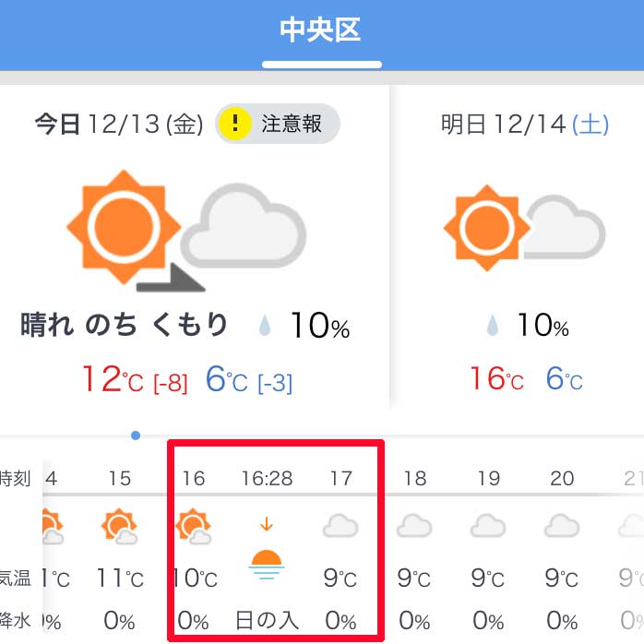Select the 20 o'clock hourly column
This screenshot has width=644, height=644.
[x=562, y=551]
